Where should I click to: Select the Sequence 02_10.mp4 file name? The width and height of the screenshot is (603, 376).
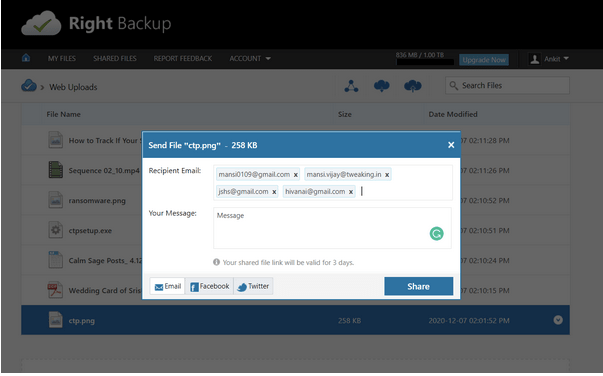104,170
